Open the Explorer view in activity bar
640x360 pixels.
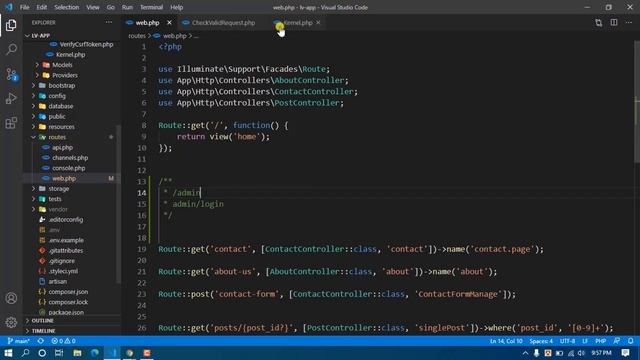[x=11, y=25]
